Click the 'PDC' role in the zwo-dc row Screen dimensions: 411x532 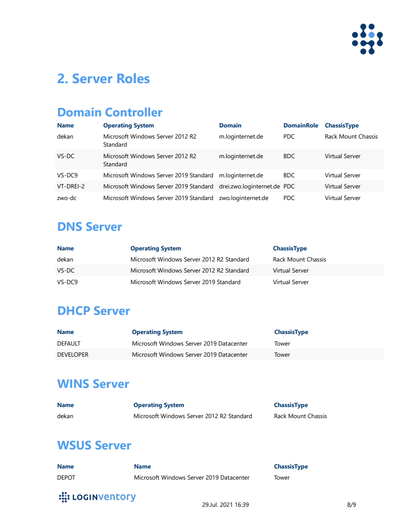(x=289, y=198)
